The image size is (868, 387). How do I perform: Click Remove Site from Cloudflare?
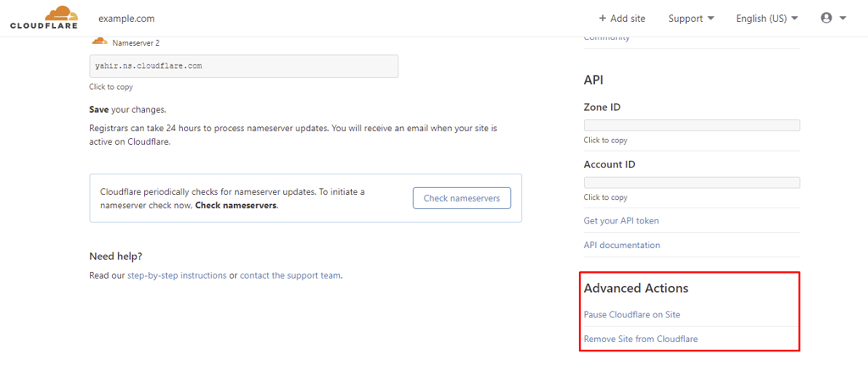[x=641, y=339]
